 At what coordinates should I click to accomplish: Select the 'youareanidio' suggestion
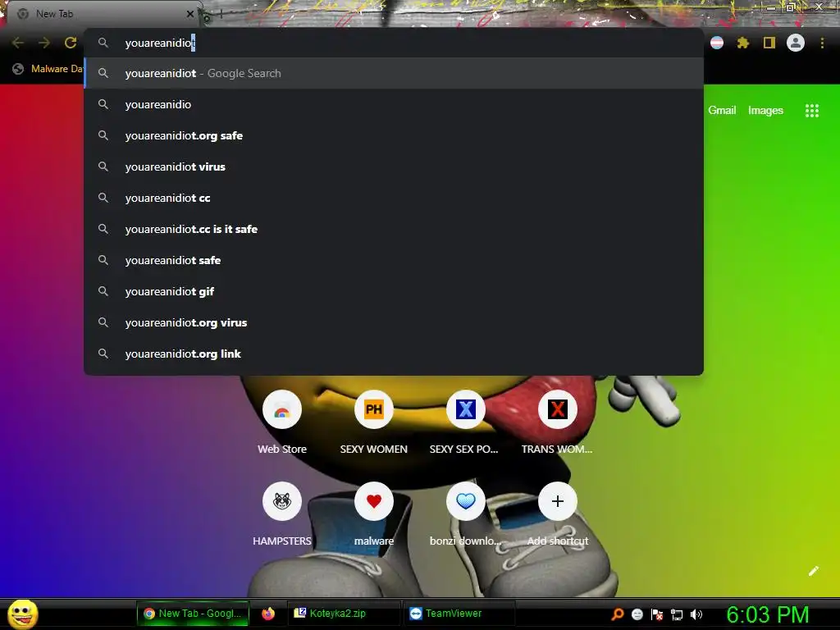(x=394, y=104)
